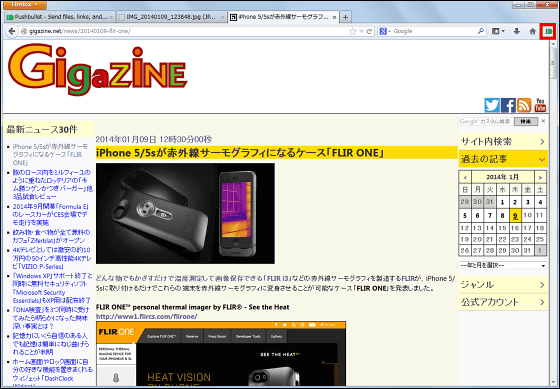The width and height of the screenshot is (560, 389).
Task: Click the Pushbullet extension icon in toolbar
Action: pos(549,31)
